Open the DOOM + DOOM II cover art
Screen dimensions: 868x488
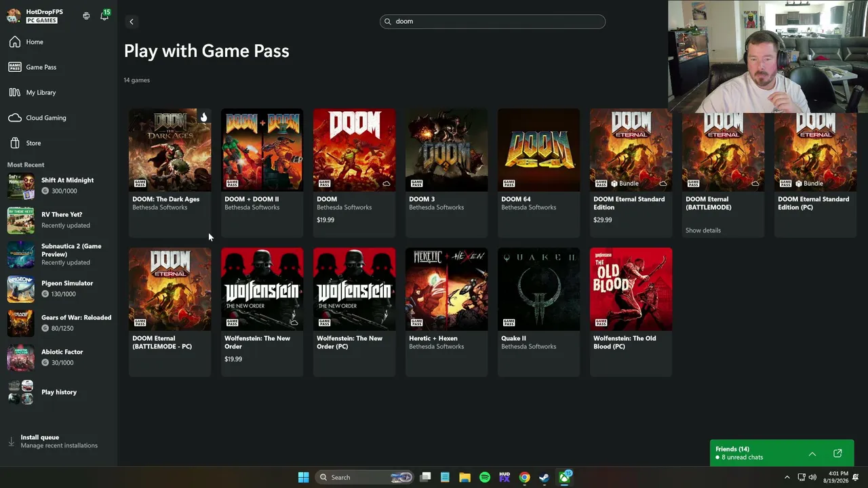point(262,150)
